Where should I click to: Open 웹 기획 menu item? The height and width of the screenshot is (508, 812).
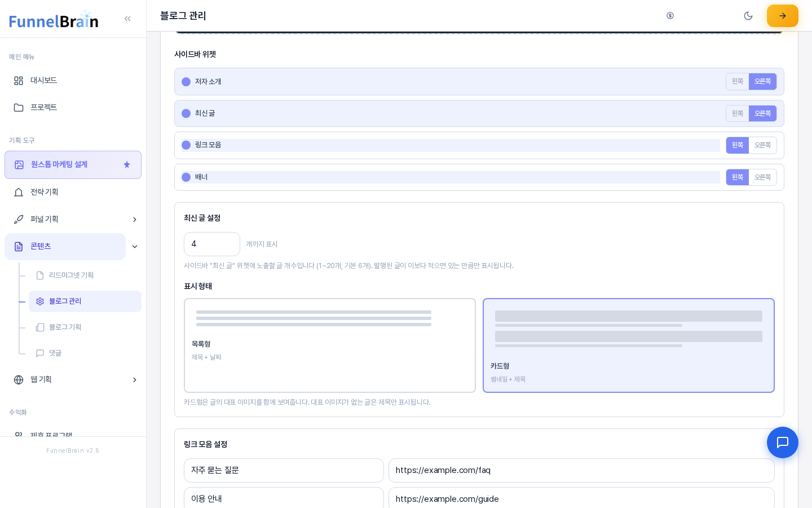point(65,380)
